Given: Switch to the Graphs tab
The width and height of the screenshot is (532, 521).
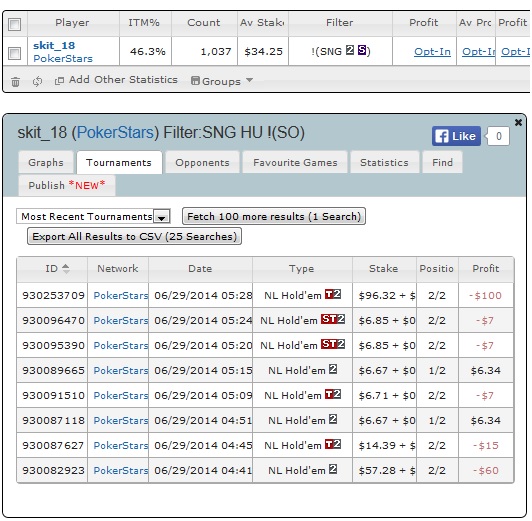Looking at the screenshot, I should (46, 162).
